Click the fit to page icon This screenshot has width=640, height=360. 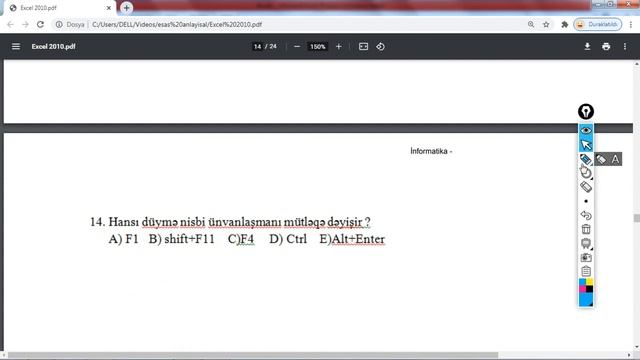(x=363, y=47)
